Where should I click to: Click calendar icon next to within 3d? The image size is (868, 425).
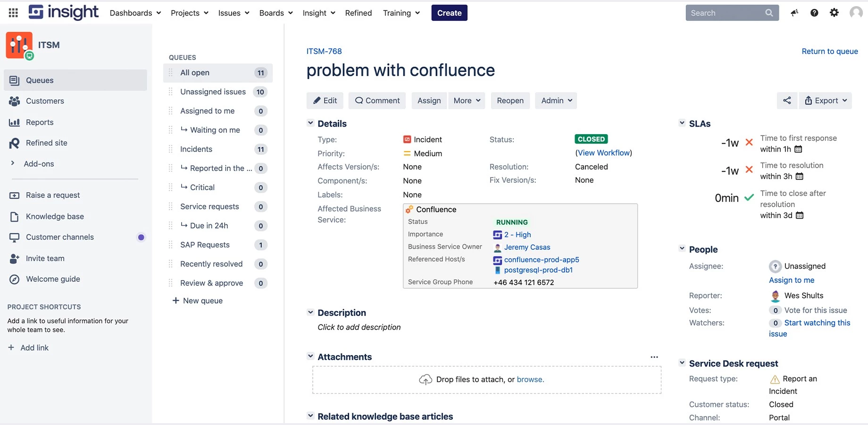coord(800,215)
